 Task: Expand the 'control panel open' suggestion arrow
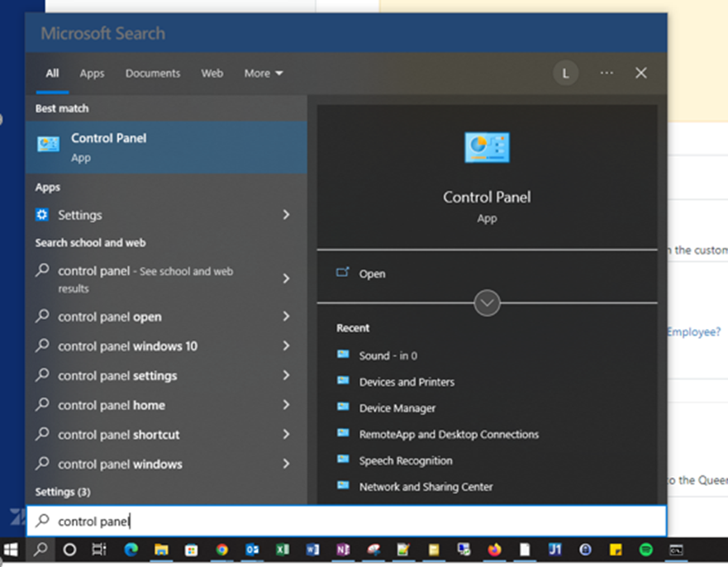pyautogui.click(x=287, y=317)
